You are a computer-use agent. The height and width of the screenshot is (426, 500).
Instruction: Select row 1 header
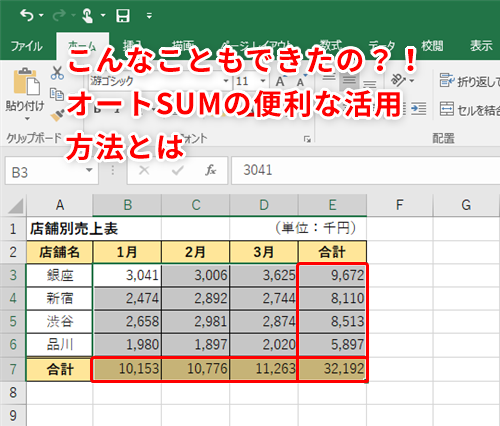pos(13,229)
